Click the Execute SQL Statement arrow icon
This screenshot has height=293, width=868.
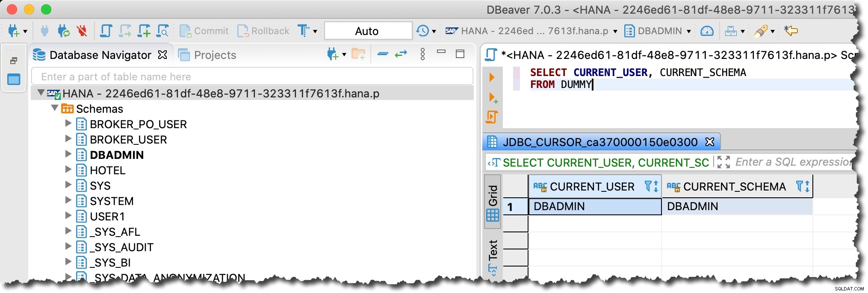pos(492,77)
